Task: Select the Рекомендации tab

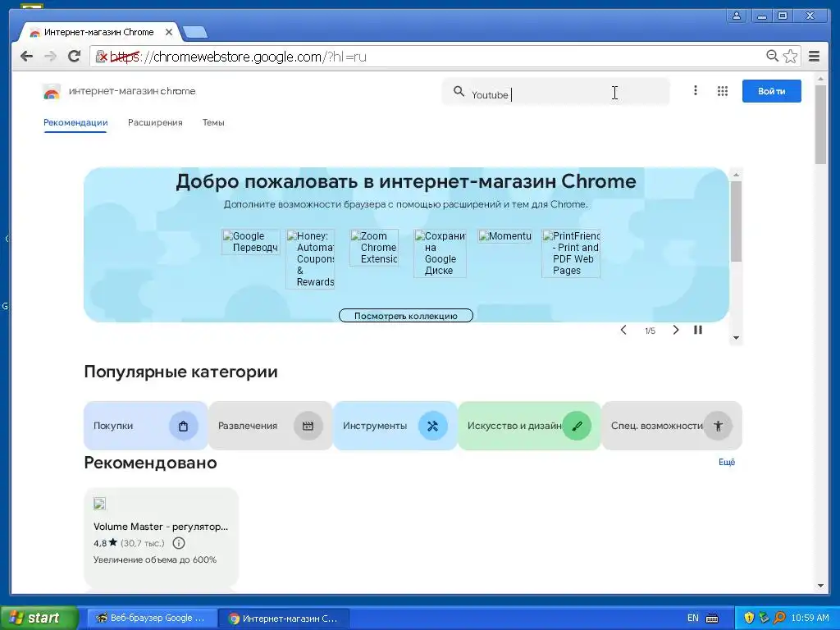Action: 75,123
